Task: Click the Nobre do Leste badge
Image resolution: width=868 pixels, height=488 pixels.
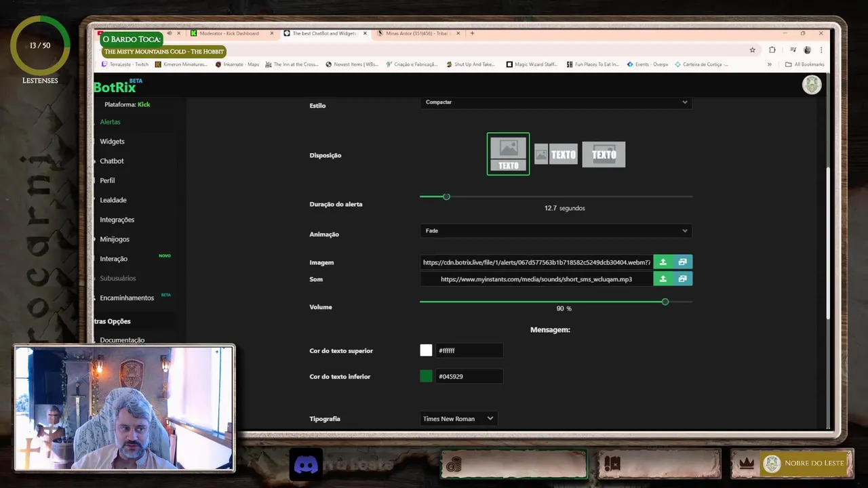Action: click(x=805, y=464)
